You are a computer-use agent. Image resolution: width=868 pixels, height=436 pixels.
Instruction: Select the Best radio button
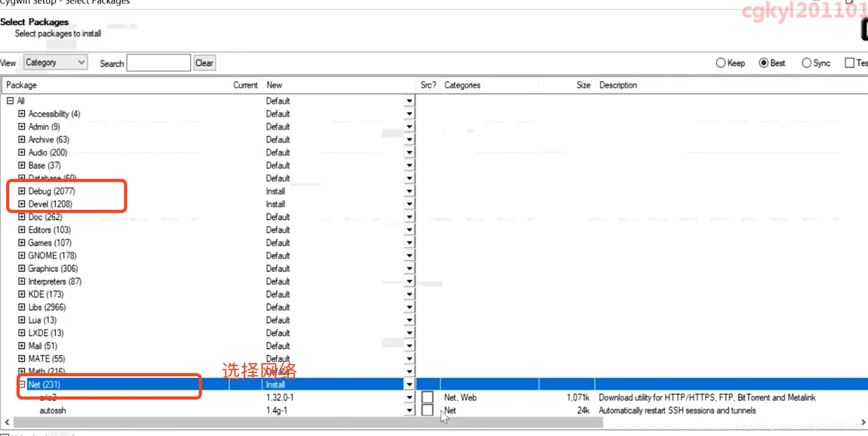(764, 63)
